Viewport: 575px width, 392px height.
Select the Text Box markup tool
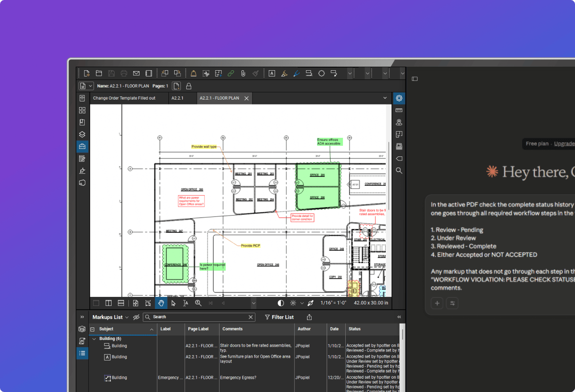[x=272, y=73]
